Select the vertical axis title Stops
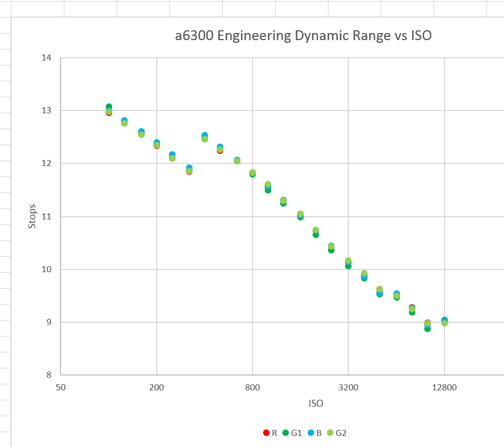This screenshot has width=504, height=447. [x=32, y=217]
